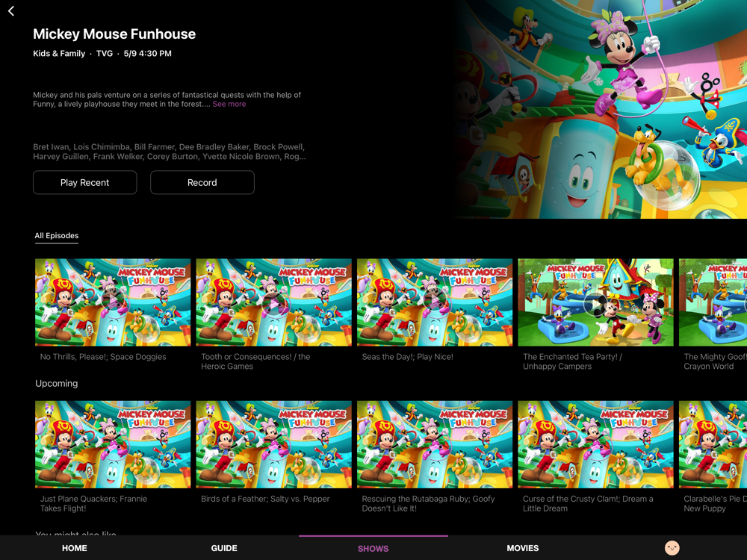This screenshot has height=560, width=747.
Task: Click 'Just Plane Quackers; Frannie Takes Flight!' title
Action: pyautogui.click(x=94, y=503)
